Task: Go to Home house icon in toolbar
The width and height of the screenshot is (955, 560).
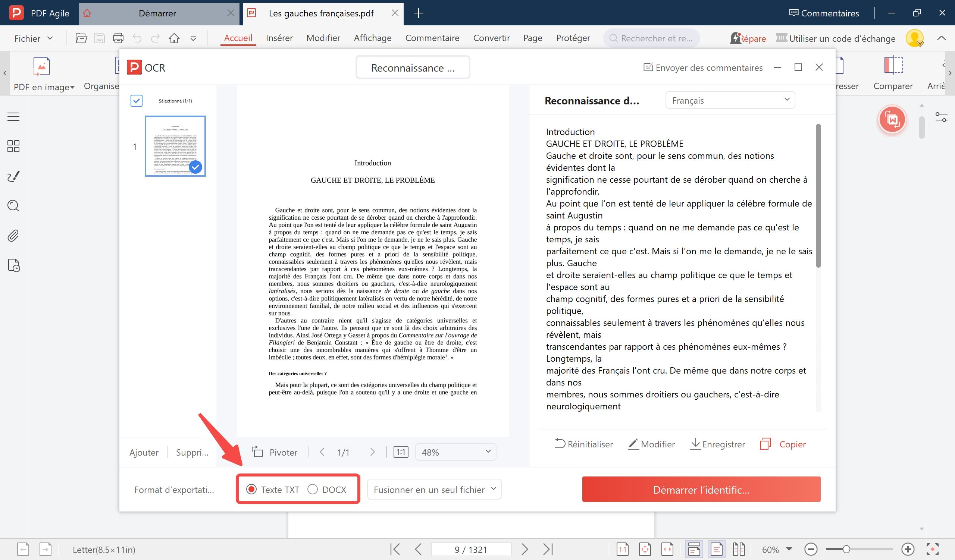Action: pos(174,38)
